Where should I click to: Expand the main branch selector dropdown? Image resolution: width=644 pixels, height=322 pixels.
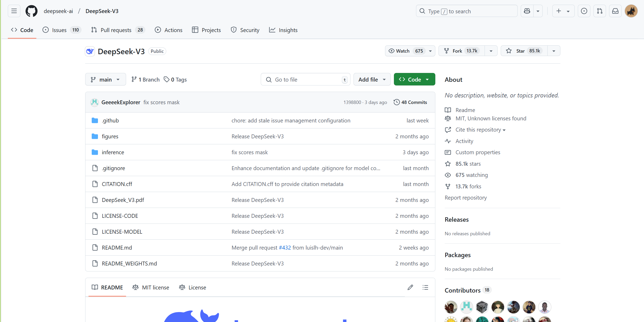pos(105,79)
